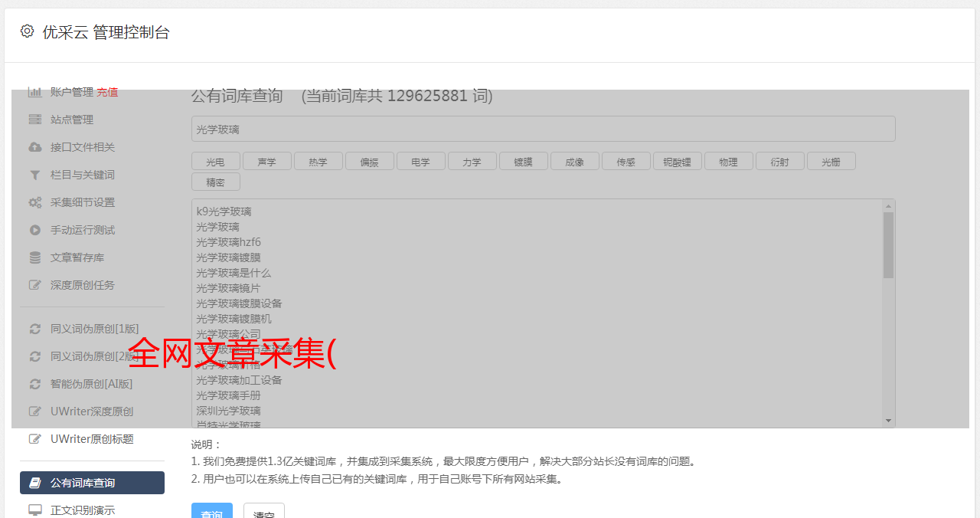Click the keyword input containing 光学玻璃
The height and width of the screenshot is (518, 980).
tap(543, 129)
